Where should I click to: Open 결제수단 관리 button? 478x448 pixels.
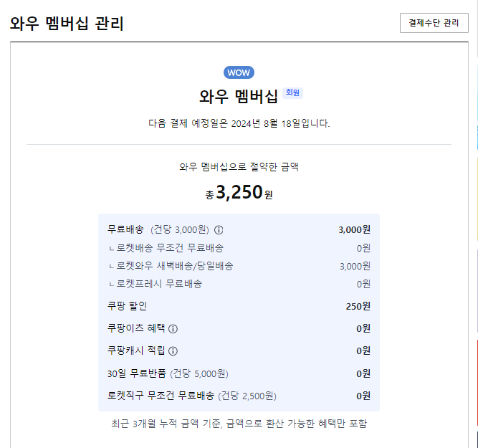click(434, 23)
